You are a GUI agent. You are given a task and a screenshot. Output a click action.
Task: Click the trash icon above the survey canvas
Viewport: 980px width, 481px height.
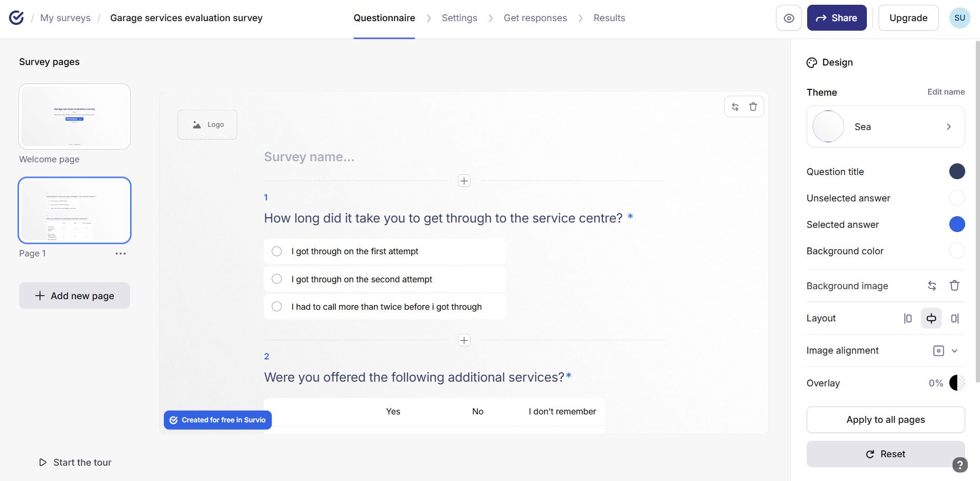753,107
